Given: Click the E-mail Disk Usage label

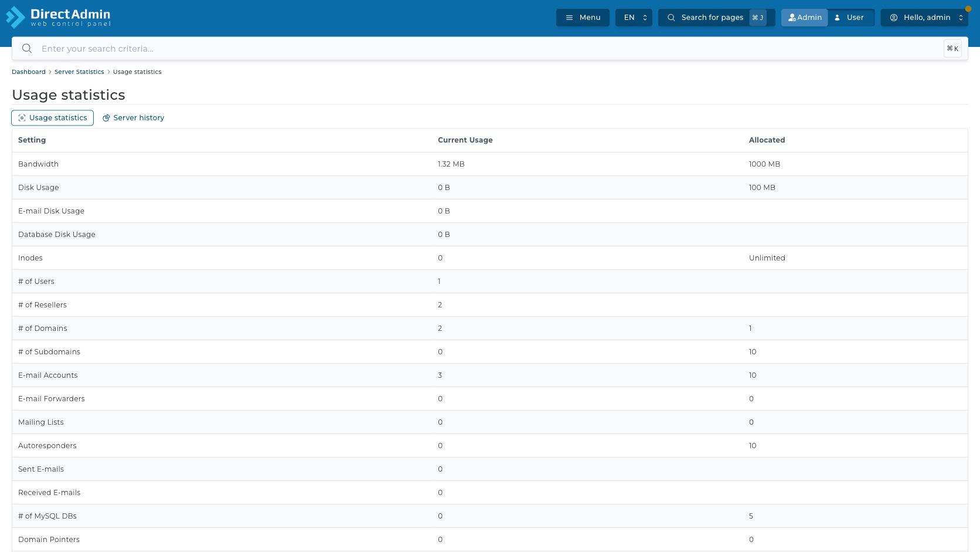Looking at the screenshot, I should click(51, 211).
